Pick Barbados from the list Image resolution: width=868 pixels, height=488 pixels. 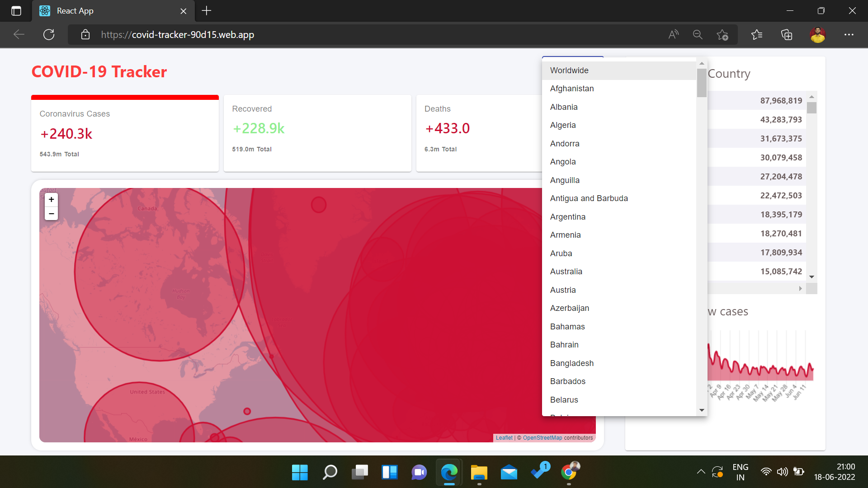[x=619, y=381]
